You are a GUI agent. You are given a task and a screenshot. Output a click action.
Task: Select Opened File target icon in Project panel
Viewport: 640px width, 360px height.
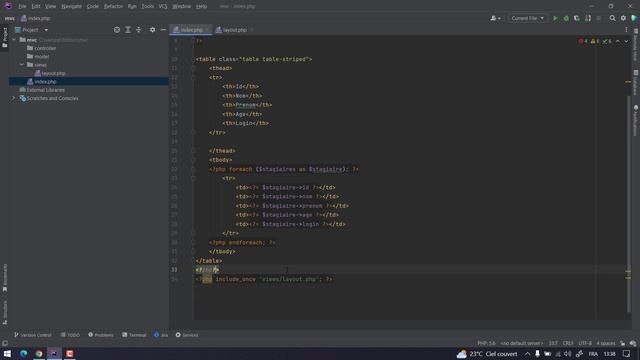(x=117, y=30)
